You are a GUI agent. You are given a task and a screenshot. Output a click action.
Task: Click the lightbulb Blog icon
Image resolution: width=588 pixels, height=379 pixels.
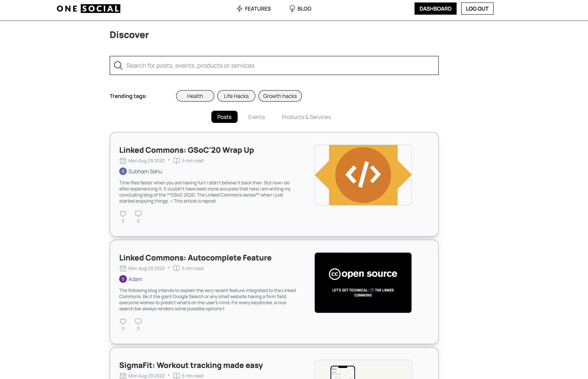(x=292, y=9)
